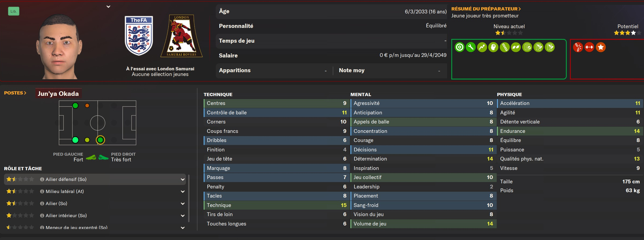Viewport: 644px width, 240px height.
Task: Click the green target strength icon
Action: click(x=459, y=47)
